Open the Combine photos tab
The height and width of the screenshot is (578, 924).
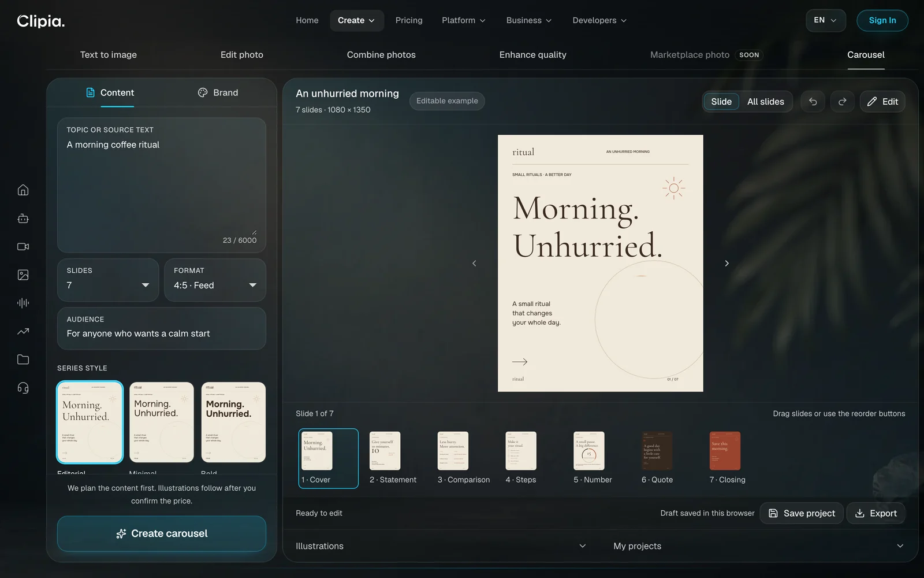tap(381, 55)
